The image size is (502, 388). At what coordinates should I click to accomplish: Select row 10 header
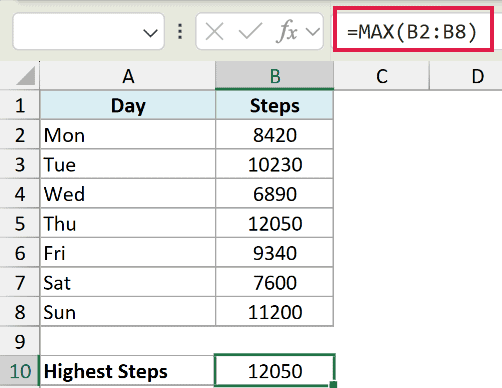(x=20, y=371)
